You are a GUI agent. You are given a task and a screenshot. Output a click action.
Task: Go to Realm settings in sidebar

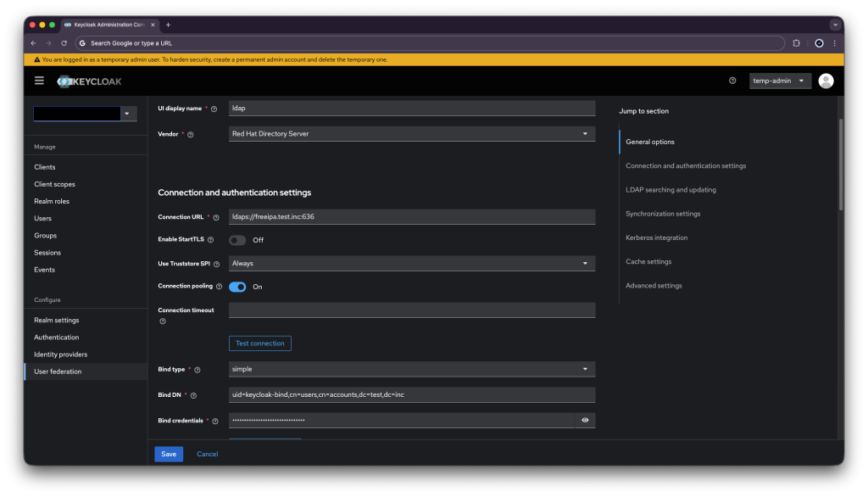coord(57,321)
